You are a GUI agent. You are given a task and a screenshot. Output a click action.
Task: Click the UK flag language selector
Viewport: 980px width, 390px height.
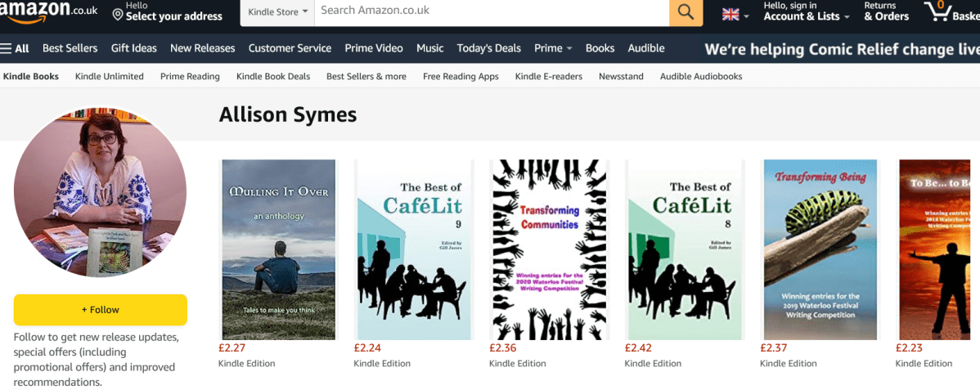click(735, 15)
